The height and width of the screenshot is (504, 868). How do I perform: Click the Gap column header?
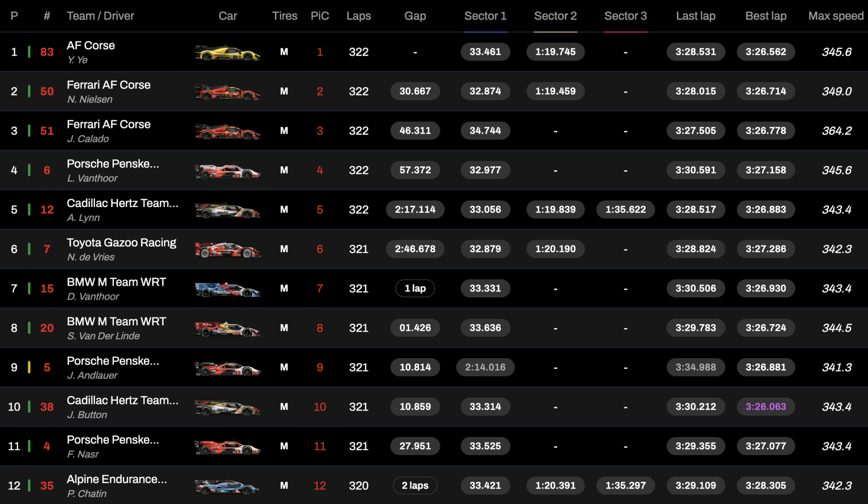(415, 16)
